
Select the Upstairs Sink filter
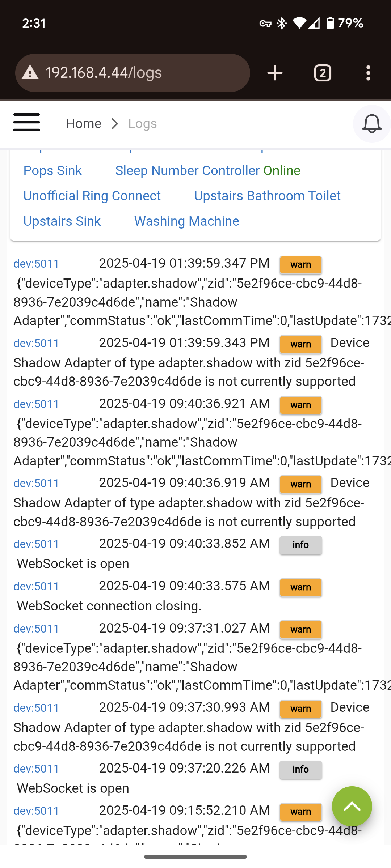(62, 221)
